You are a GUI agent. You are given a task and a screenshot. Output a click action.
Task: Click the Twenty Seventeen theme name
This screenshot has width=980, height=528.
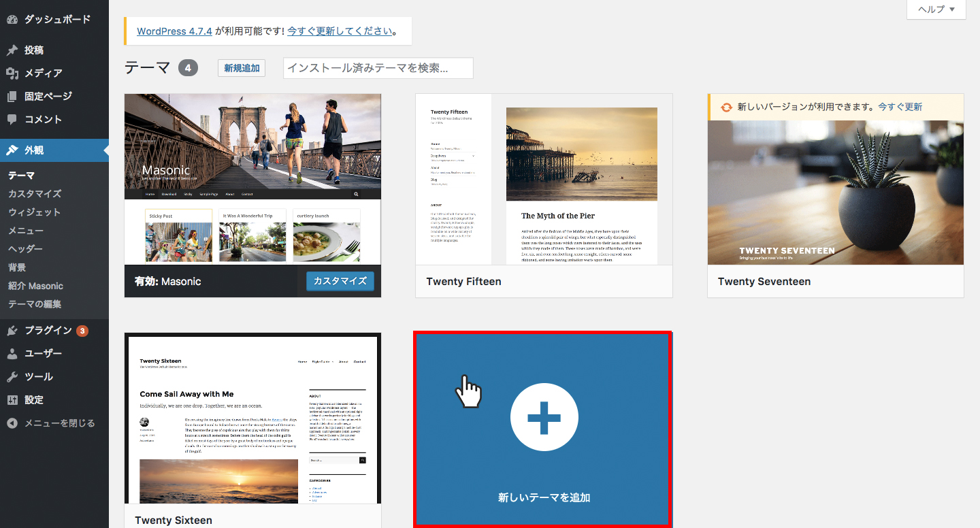[764, 282]
